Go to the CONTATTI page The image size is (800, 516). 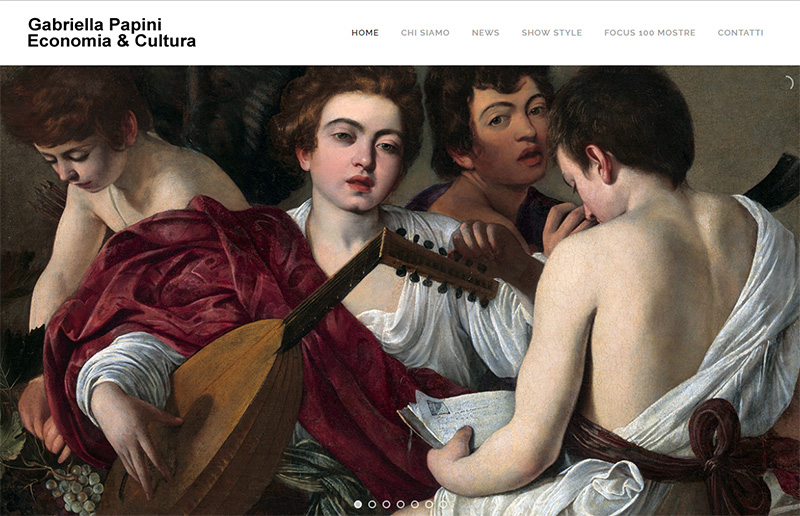pyautogui.click(x=740, y=33)
